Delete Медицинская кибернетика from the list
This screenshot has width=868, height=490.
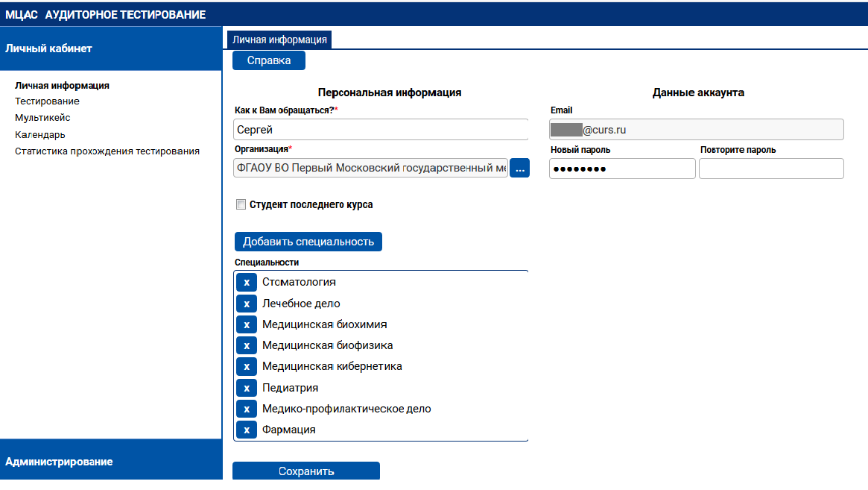[247, 366]
